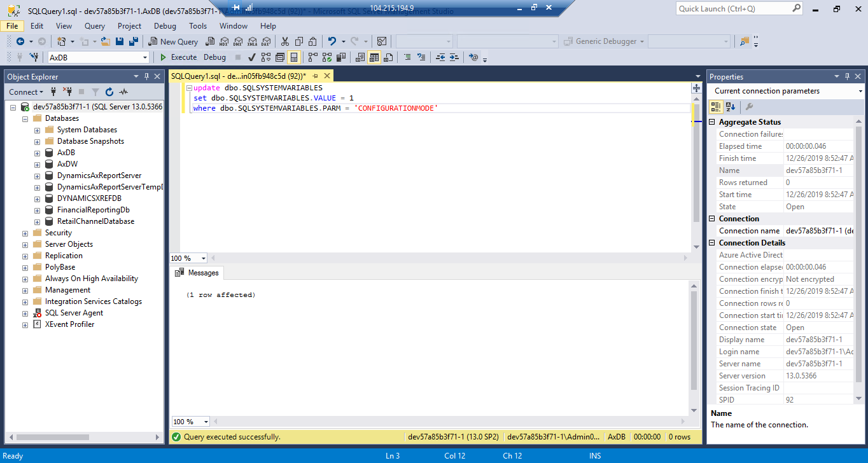Open the Generic Debugger dropdown
Viewport: 868px width, 463px height.
pos(641,41)
